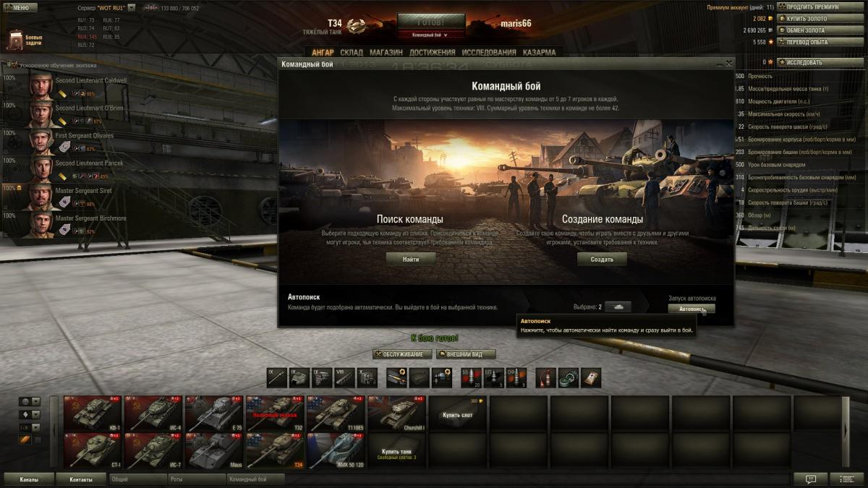Open the Контакты button
Screen dimensions: 868x488
click(x=82, y=479)
